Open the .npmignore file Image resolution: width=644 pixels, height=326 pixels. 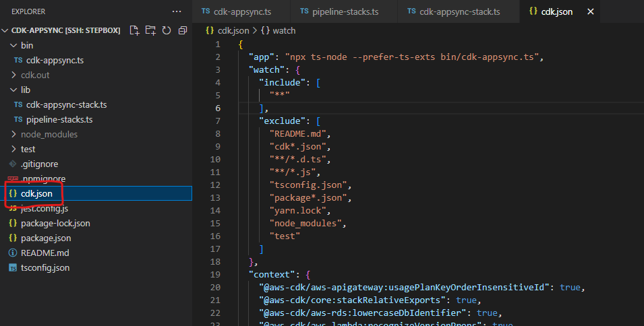(x=43, y=178)
